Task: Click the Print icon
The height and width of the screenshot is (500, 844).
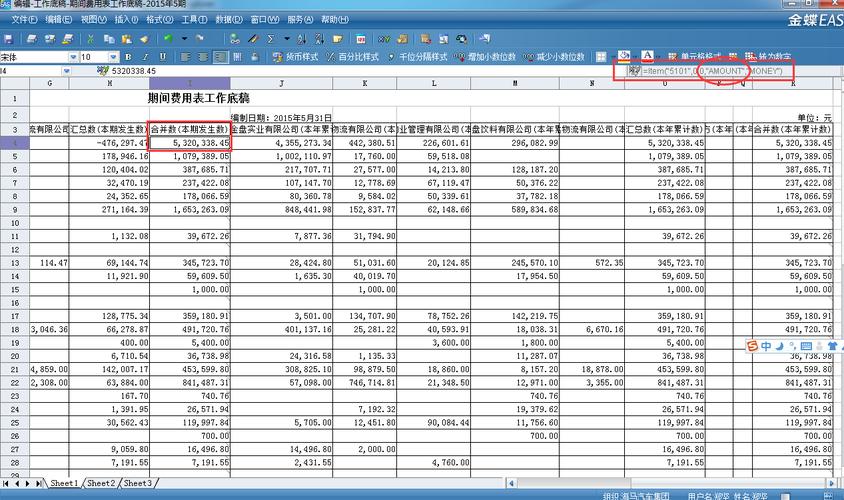Action: click(x=32, y=39)
